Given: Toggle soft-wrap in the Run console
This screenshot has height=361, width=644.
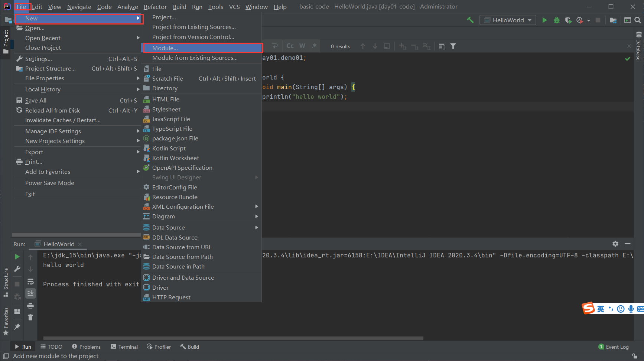Looking at the screenshot, I should click(30, 282).
